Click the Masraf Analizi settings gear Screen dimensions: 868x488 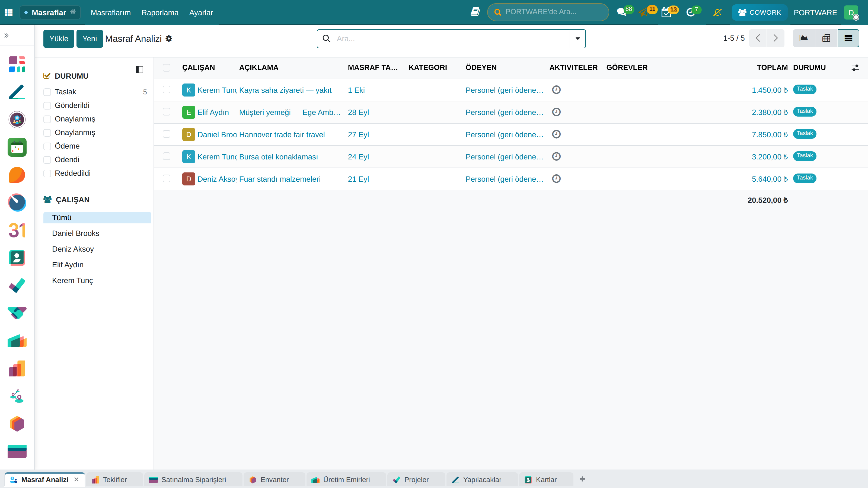point(169,38)
